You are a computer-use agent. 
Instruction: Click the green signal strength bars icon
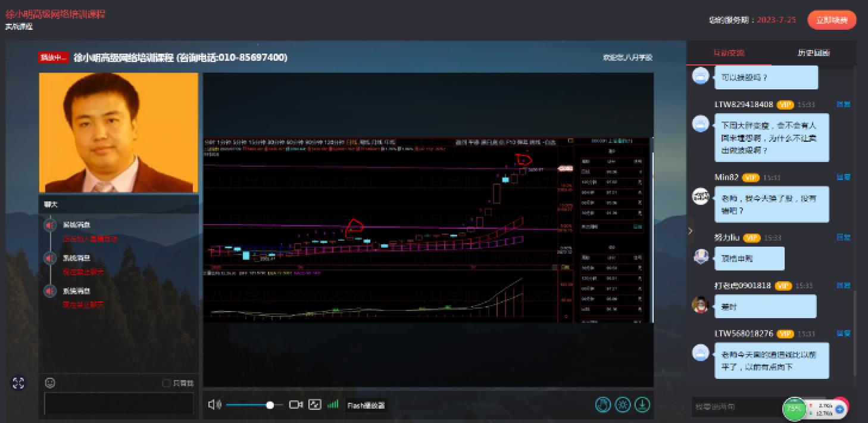[333, 405]
